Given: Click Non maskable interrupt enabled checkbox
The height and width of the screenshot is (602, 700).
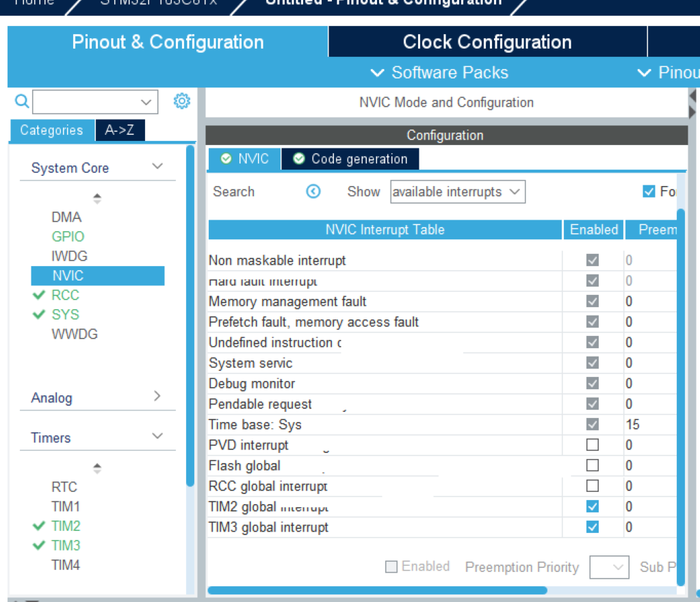Looking at the screenshot, I should coord(593,260).
